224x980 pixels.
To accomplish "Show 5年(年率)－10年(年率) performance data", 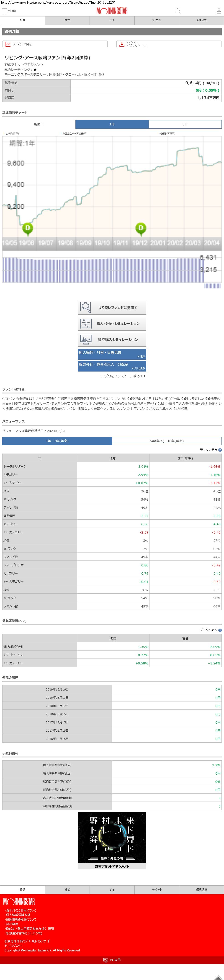I will [x=166, y=441].
